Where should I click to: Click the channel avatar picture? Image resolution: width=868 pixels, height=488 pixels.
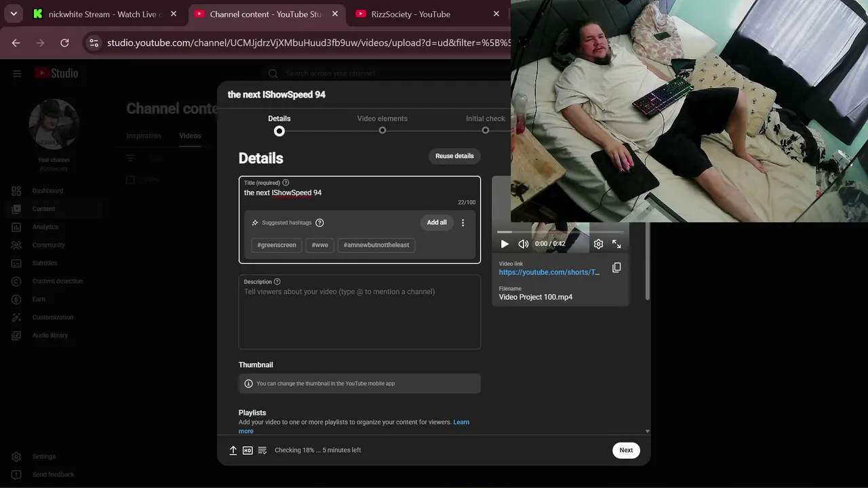[54, 125]
